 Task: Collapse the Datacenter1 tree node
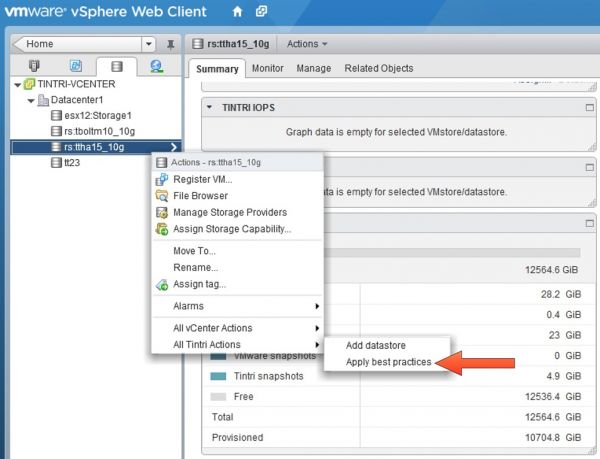click(31, 101)
